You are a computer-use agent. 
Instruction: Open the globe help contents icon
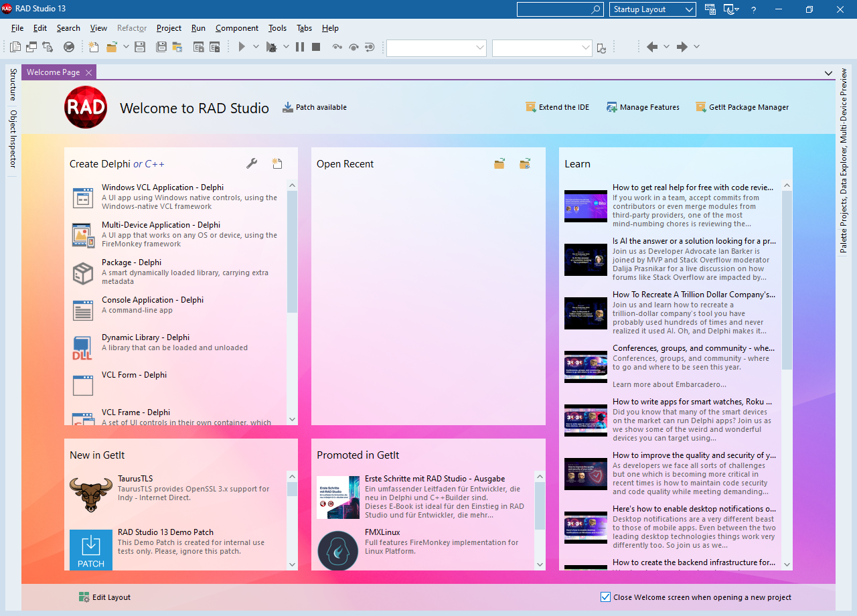click(69, 47)
